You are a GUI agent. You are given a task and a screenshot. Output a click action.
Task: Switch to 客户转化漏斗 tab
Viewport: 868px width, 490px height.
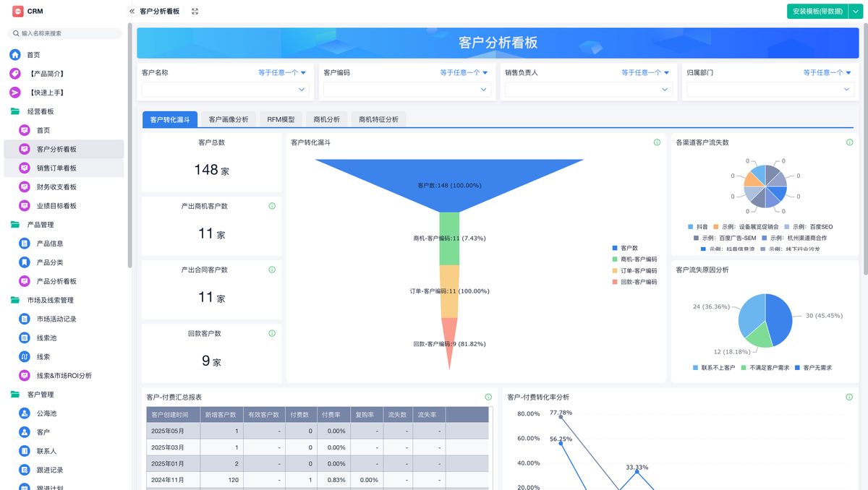coord(170,119)
